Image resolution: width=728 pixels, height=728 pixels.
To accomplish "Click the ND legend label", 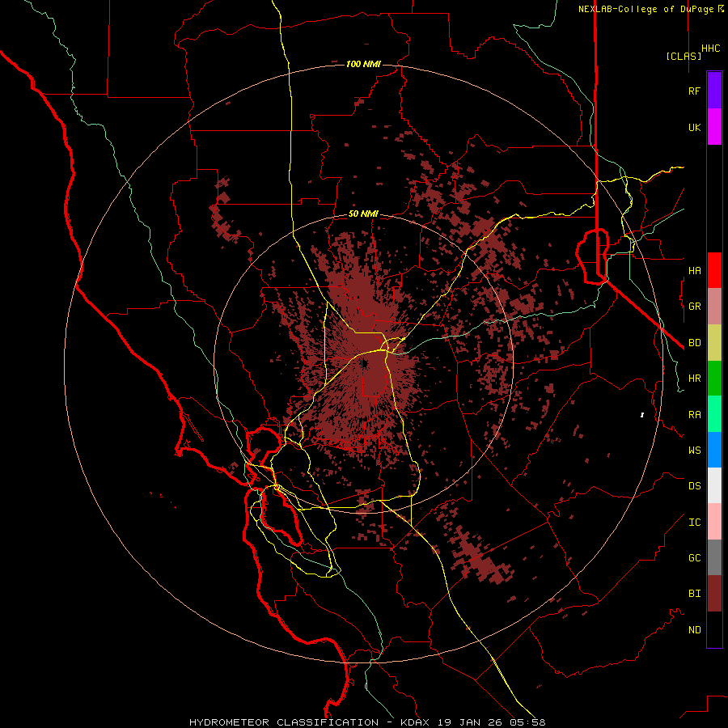I will [695, 629].
